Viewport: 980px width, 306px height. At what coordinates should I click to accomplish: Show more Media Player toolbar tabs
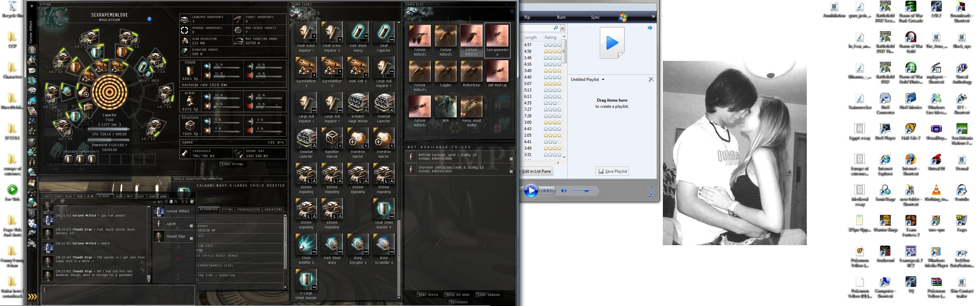653,17
